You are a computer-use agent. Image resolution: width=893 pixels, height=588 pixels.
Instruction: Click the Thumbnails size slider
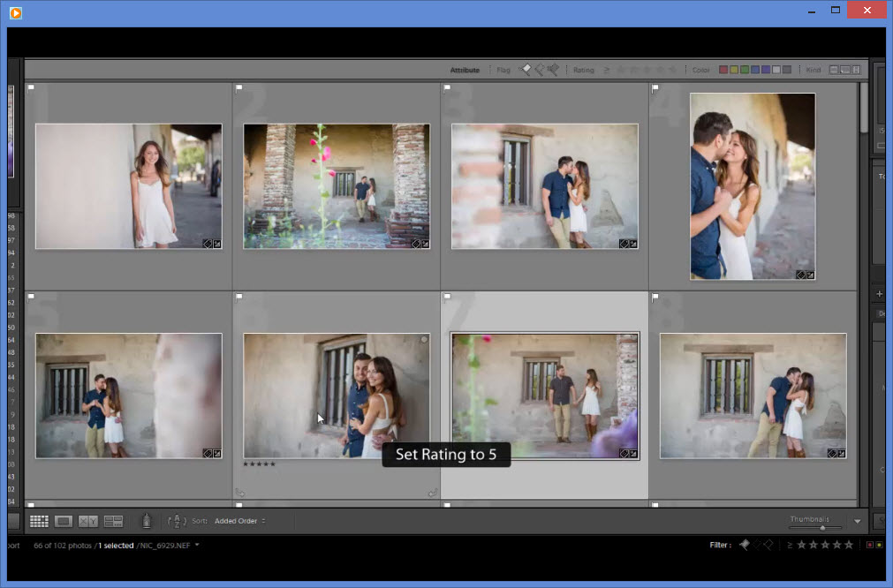pos(822,528)
